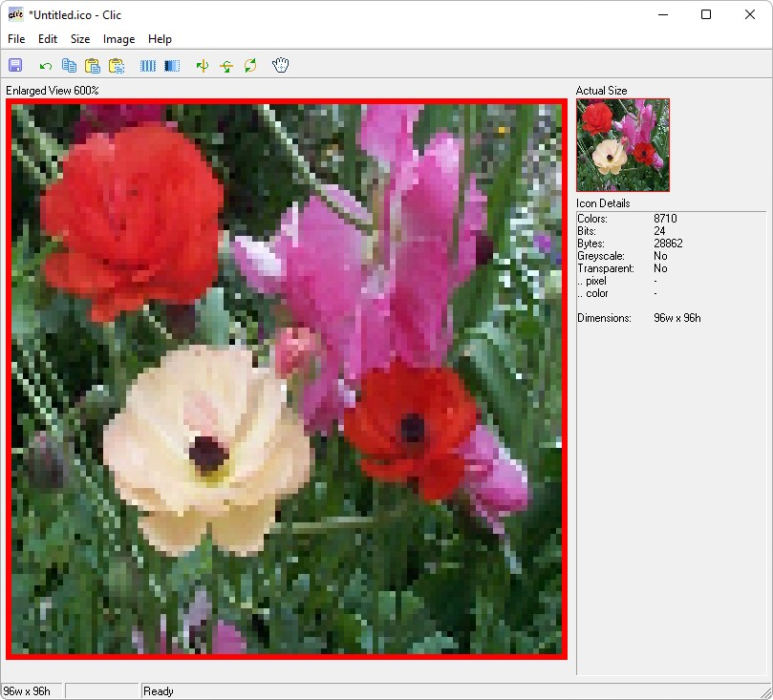Viewport: 773px width, 700px height.
Task: Click the green Undo arrow icon
Action: [x=45, y=66]
